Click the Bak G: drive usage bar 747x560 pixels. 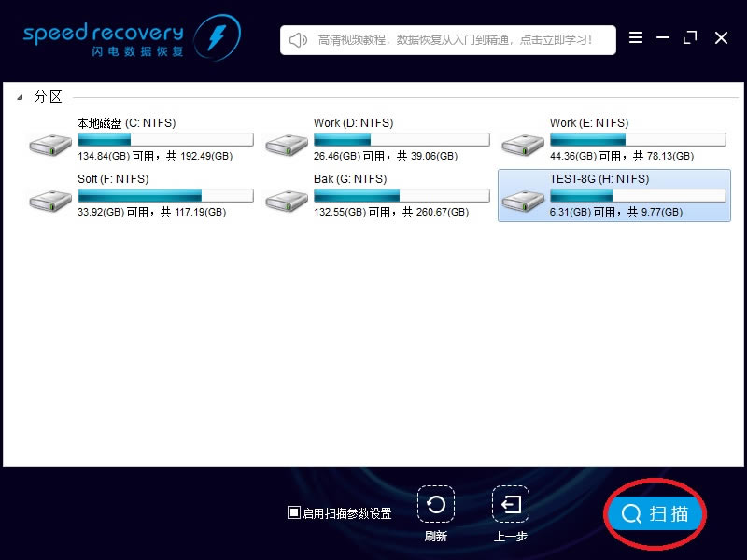tap(401, 196)
